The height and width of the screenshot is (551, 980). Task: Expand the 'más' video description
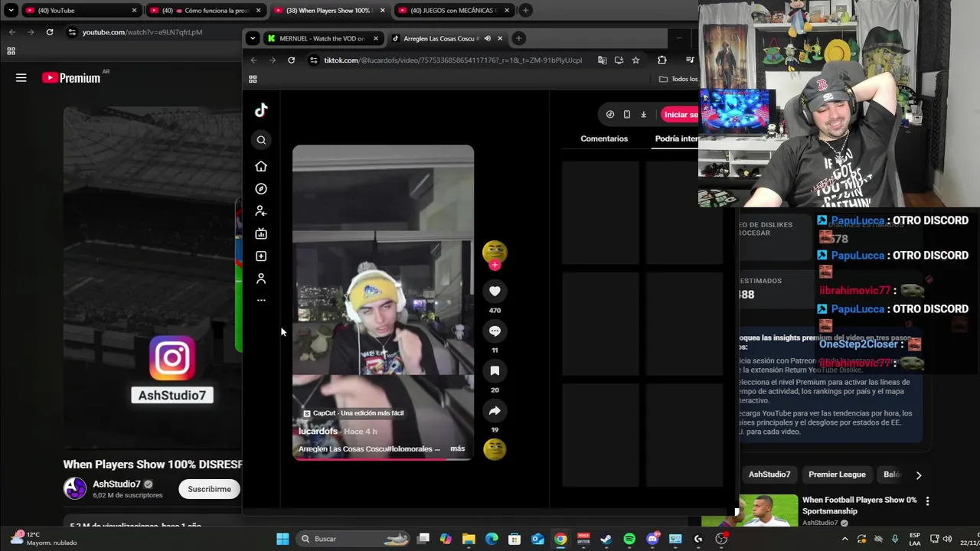[457, 448]
